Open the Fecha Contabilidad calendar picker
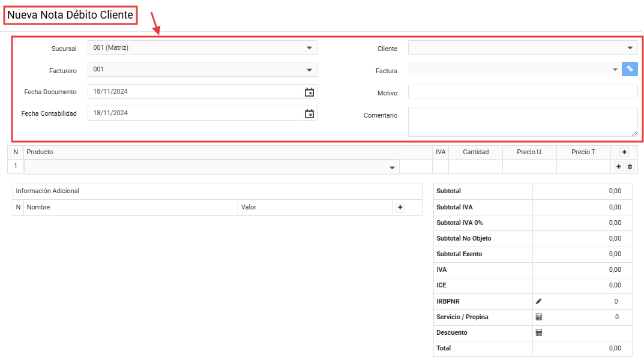Viewport: 644px width, 360px height. point(309,114)
